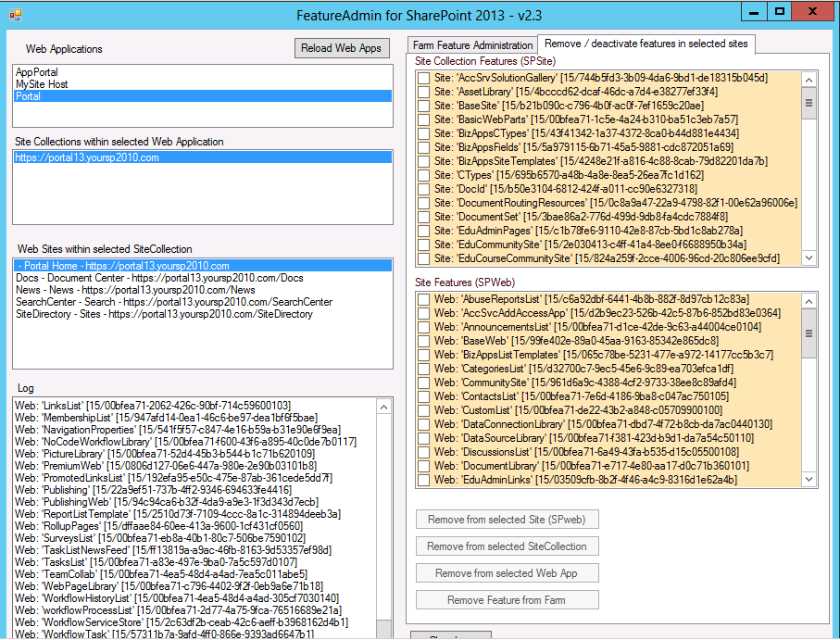Select the Site 'DocumentSet' checkbox
This screenshot has height=640, width=840.
(424, 218)
